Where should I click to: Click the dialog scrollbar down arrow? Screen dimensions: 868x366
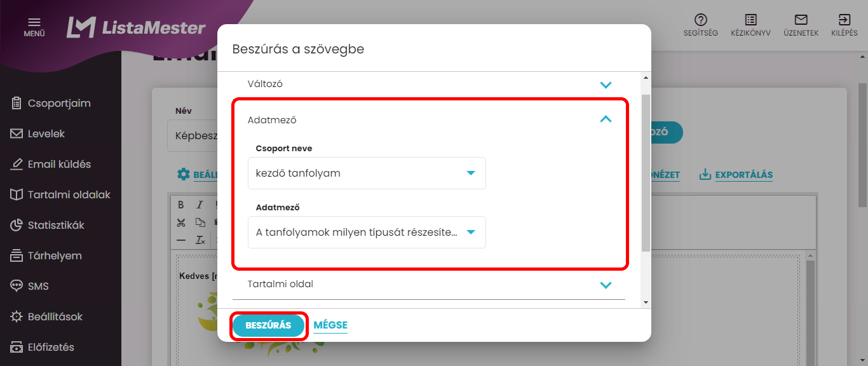646,302
